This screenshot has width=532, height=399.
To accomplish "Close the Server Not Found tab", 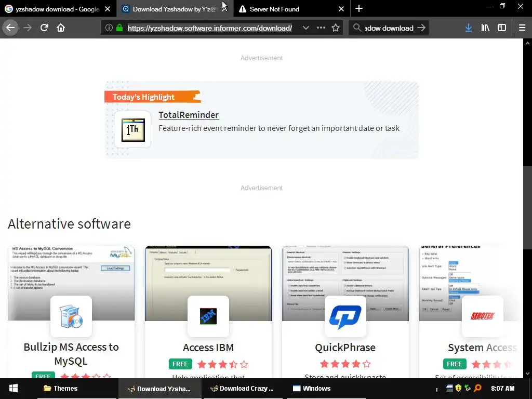I will click(x=341, y=9).
